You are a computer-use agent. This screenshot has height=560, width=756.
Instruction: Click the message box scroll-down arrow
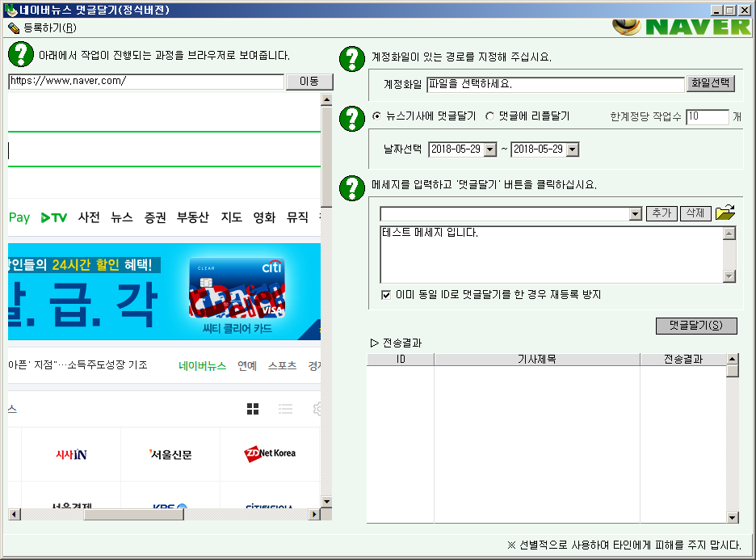tap(729, 276)
